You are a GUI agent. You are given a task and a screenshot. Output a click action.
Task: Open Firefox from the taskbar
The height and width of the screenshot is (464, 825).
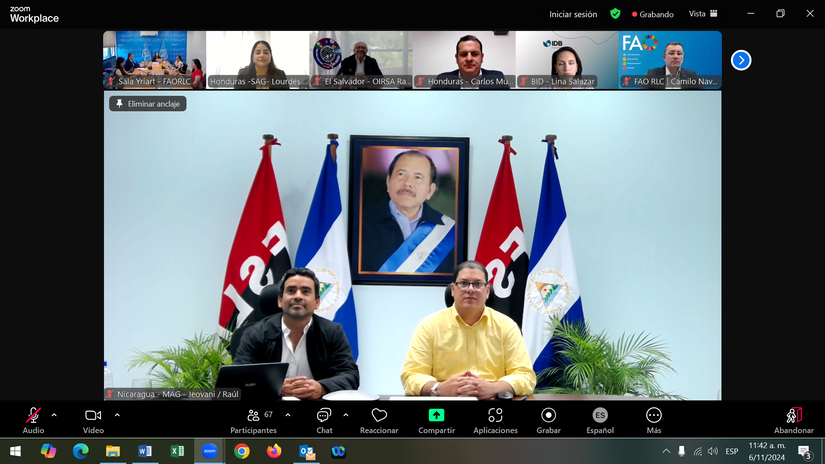[x=274, y=451]
